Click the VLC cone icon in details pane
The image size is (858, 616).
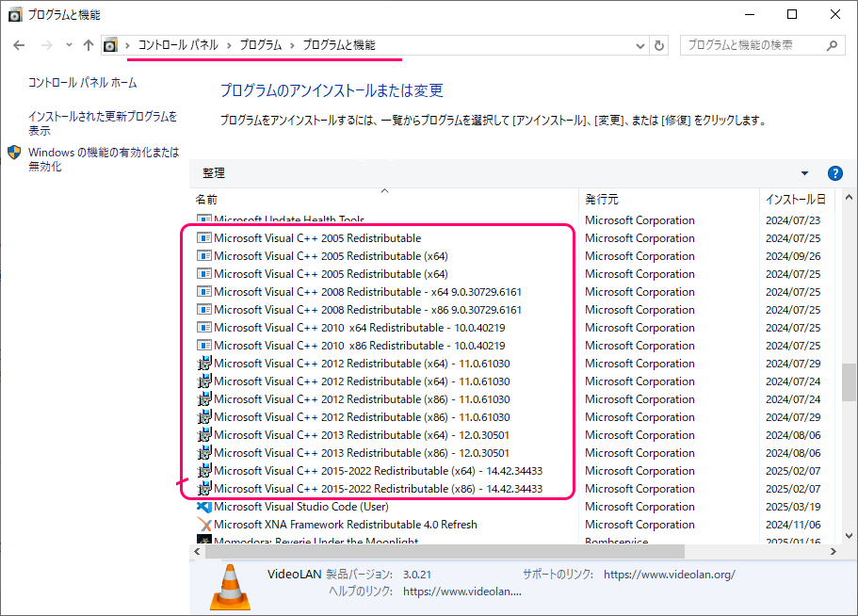click(x=231, y=587)
